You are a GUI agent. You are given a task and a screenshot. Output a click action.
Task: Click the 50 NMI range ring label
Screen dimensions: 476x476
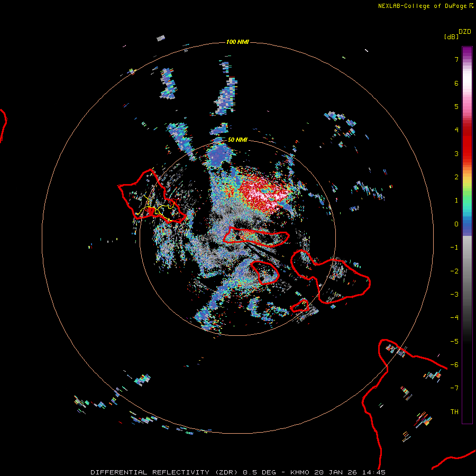237,140
